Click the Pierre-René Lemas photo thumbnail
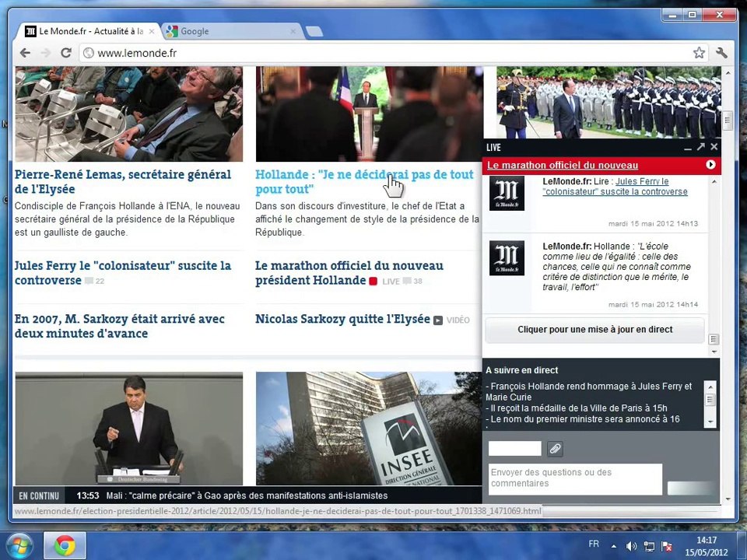The height and width of the screenshot is (560, 747). coord(129,114)
